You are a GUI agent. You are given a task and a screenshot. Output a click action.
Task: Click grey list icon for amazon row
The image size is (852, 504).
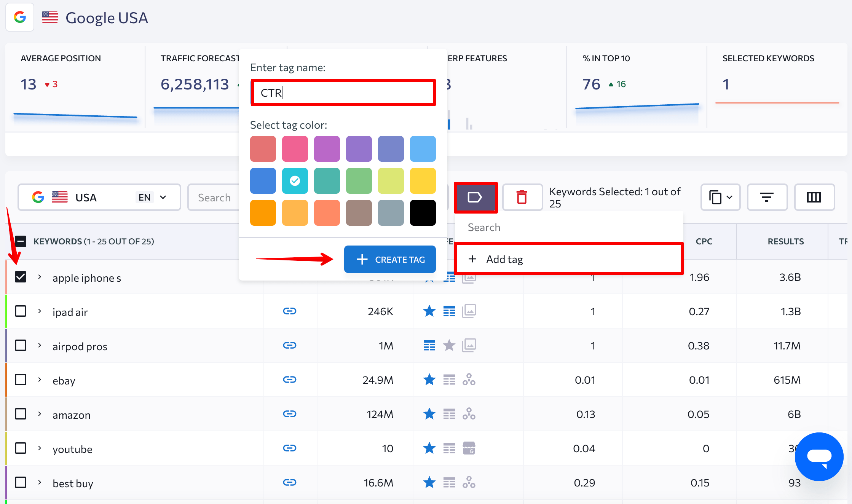449,414
